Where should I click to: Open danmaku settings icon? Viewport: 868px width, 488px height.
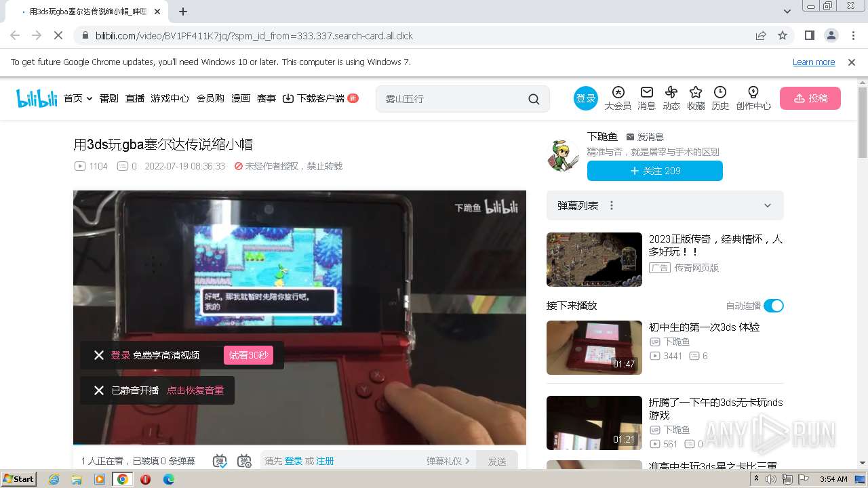pyautogui.click(x=244, y=461)
